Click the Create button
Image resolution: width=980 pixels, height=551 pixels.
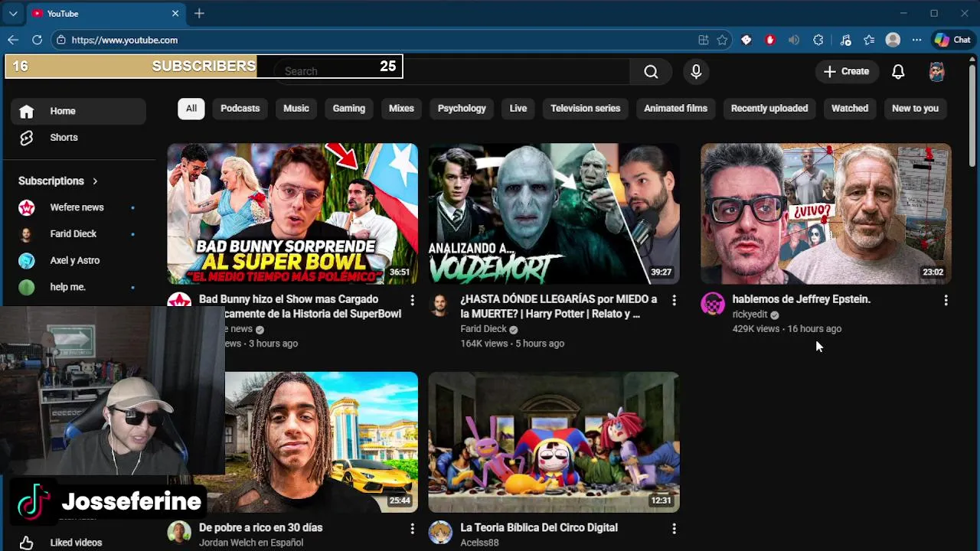[846, 71]
